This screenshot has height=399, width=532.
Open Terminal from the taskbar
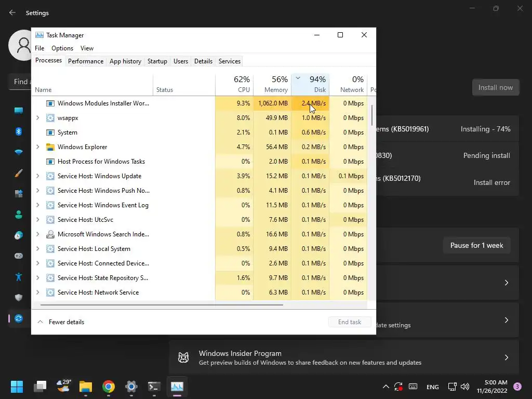click(154, 387)
